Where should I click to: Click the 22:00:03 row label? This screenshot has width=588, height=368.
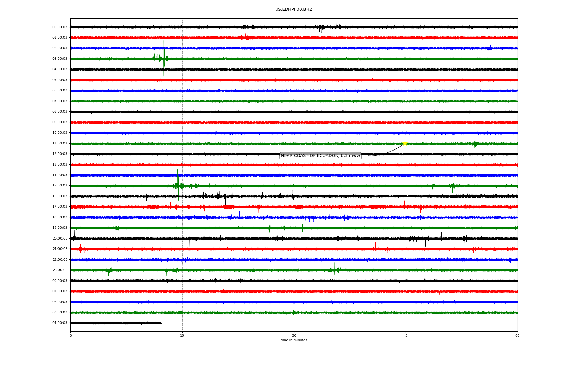[x=60, y=260]
